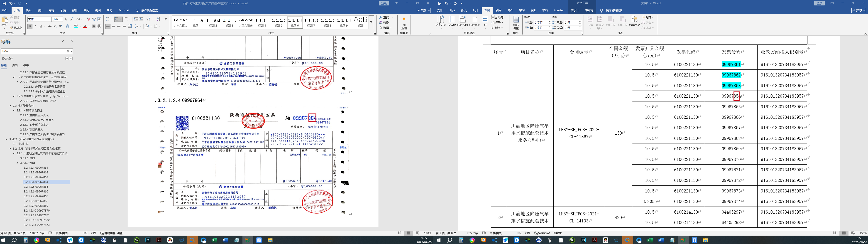
Task: Collapse the 2.3 技术资格条件 heading
Action: pyautogui.click(x=10, y=106)
